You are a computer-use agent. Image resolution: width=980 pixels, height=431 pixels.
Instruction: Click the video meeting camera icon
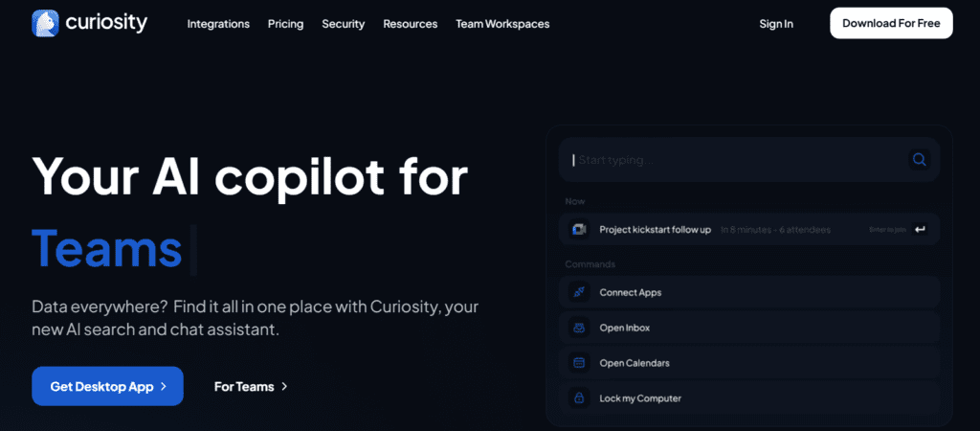point(578,230)
